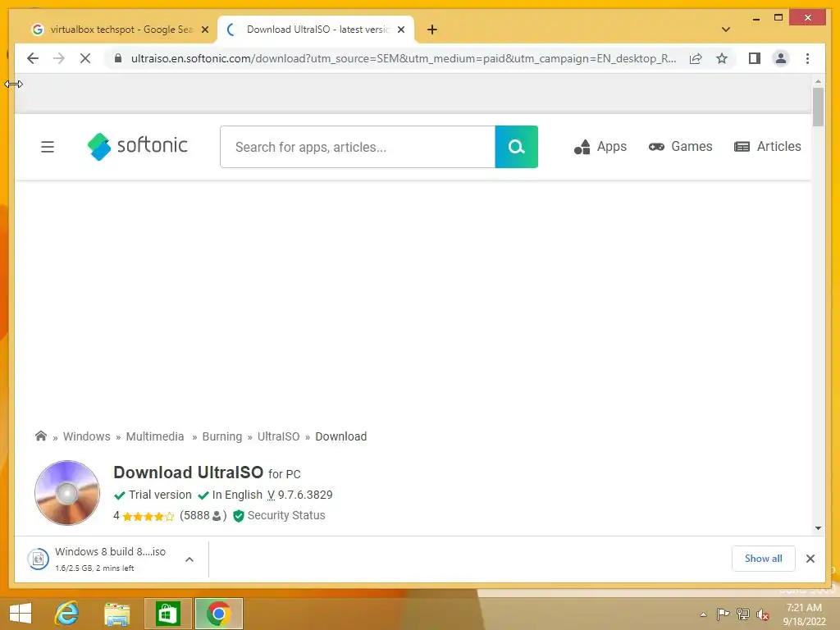Click the scrollbar up arrow
Viewport: 840px width, 630px height.
(x=818, y=81)
